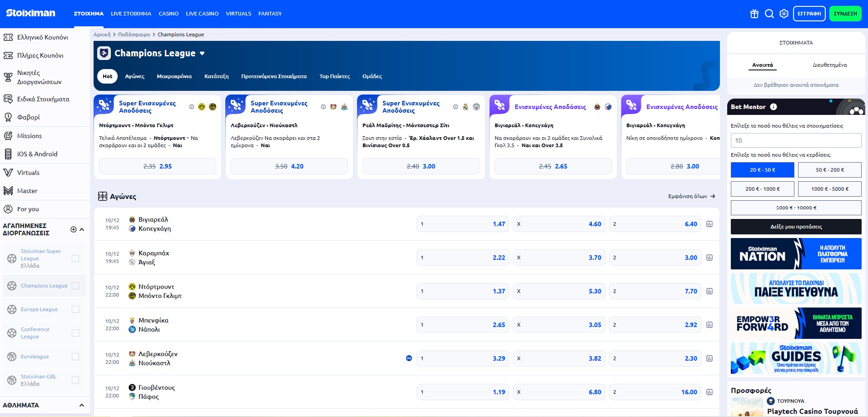Tick the Champions League favorite checkbox
868x417 pixels.
(x=75, y=286)
